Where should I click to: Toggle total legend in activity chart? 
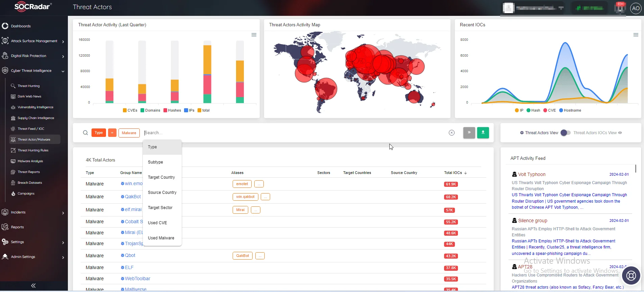pos(204,110)
